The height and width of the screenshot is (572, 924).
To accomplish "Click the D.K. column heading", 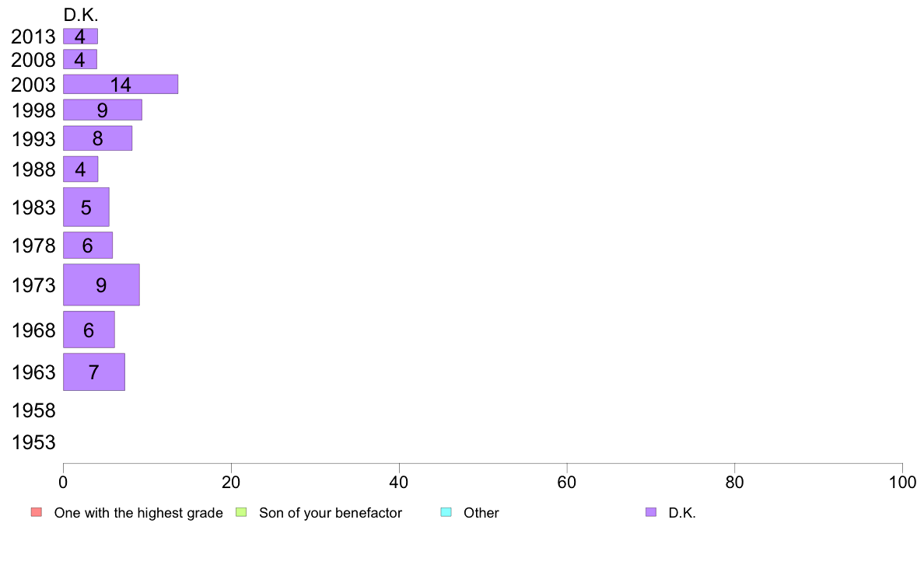I will click(81, 16).
